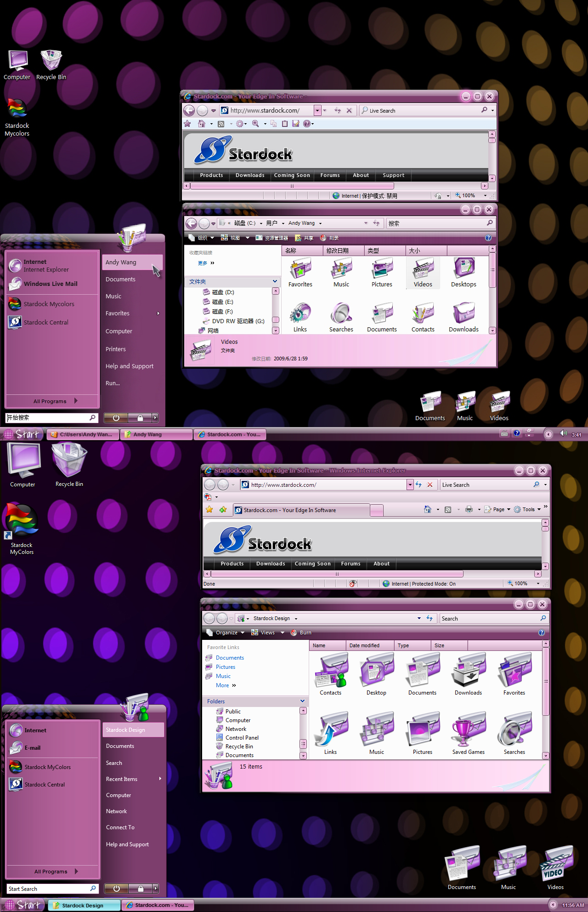Open Contacts folder in top explorer

(423, 318)
